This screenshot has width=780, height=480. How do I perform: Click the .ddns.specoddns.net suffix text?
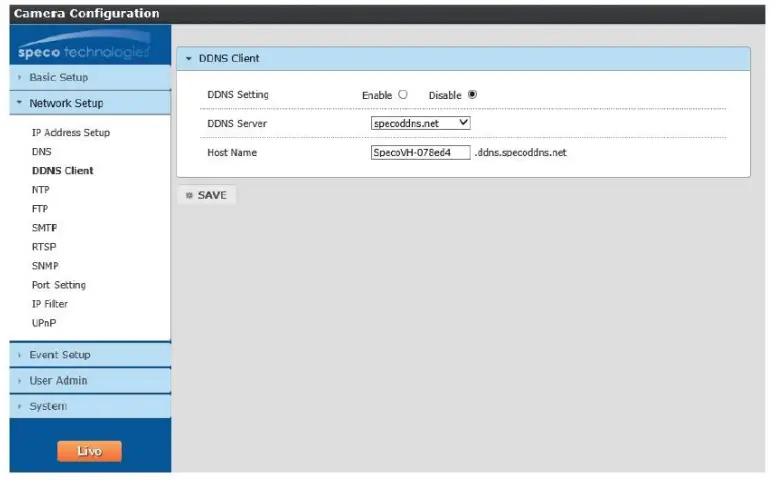[x=520, y=153]
